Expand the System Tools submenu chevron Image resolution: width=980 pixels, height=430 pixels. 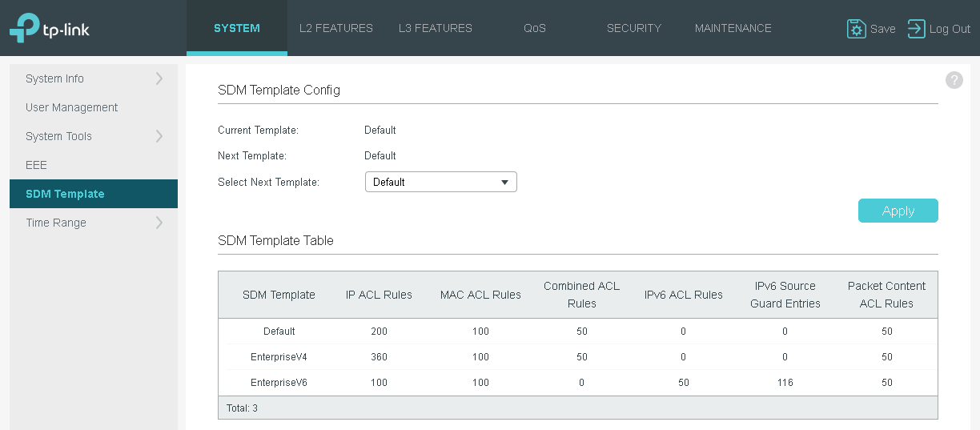click(159, 136)
